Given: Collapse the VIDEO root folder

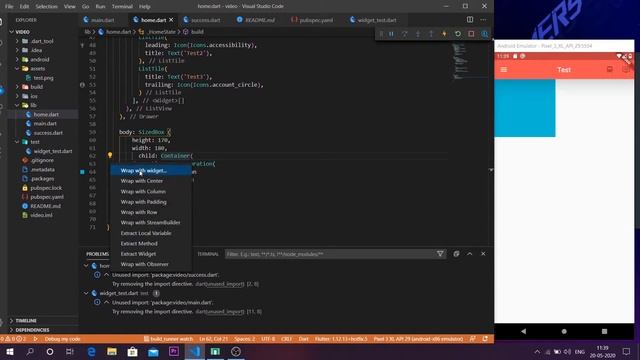Looking at the screenshot, I should point(11,32).
